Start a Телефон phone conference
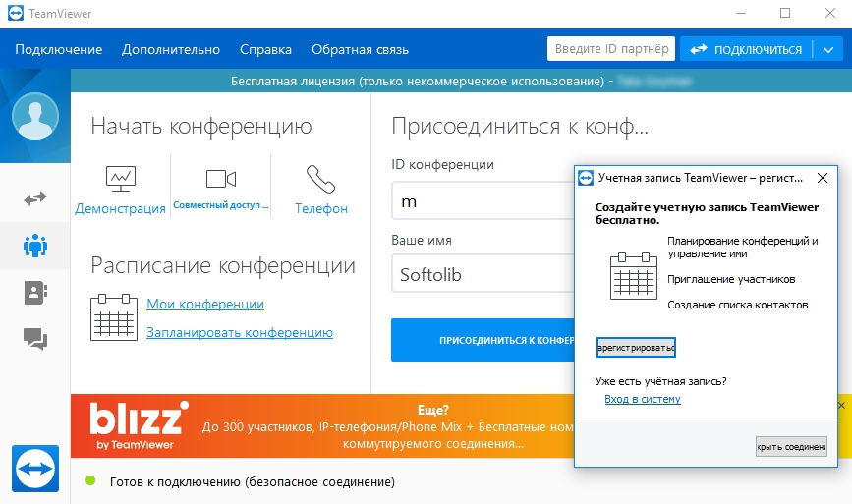Image resolution: width=852 pixels, height=504 pixels. coord(321,190)
